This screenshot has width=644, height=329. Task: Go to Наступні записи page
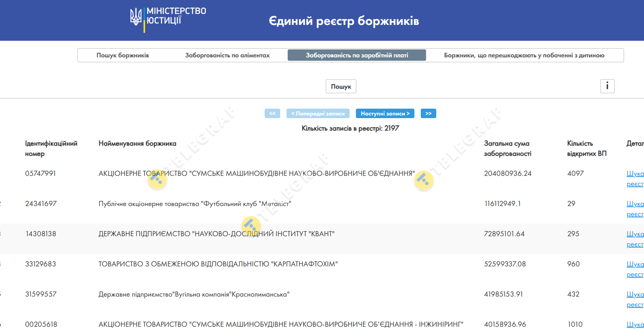(x=385, y=114)
